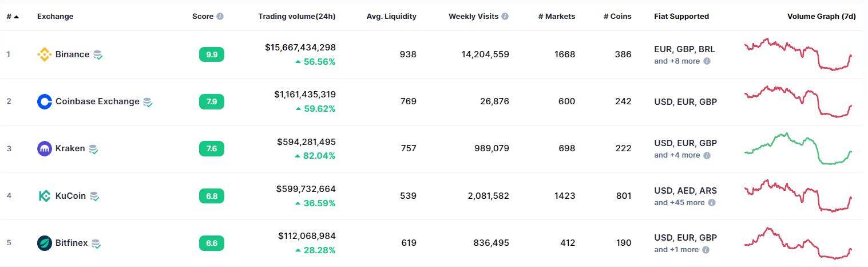Click the Coinbase Exchange logo icon
Viewport: 868px width, 267px height.
pyautogui.click(x=44, y=101)
